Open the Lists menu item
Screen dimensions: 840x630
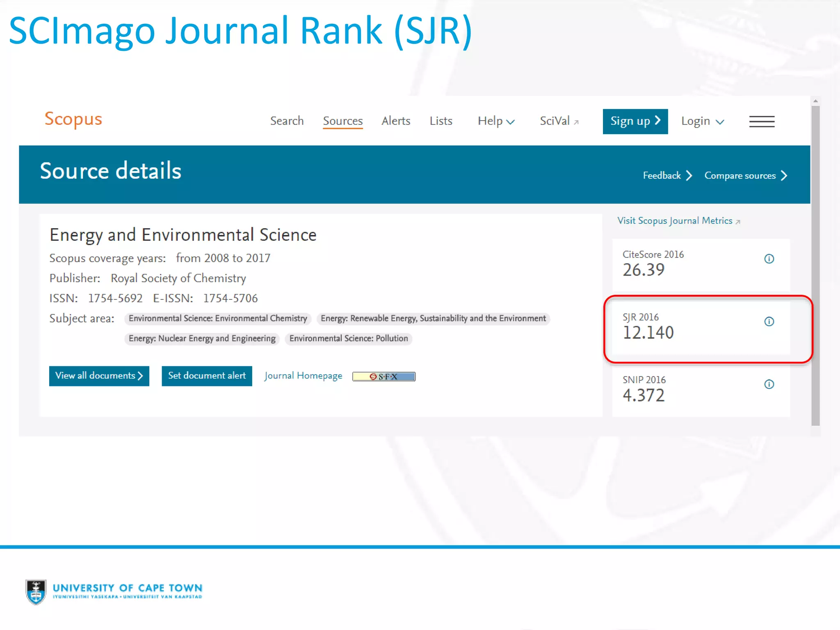click(x=441, y=121)
